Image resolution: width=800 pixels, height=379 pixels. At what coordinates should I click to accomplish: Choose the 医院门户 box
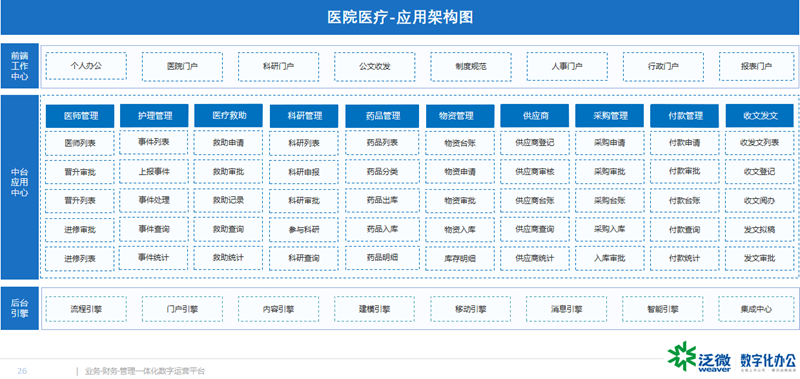coord(182,66)
